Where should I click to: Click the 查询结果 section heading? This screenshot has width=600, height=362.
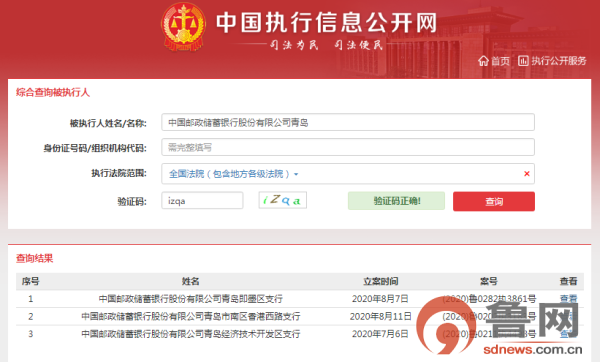[34, 258]
